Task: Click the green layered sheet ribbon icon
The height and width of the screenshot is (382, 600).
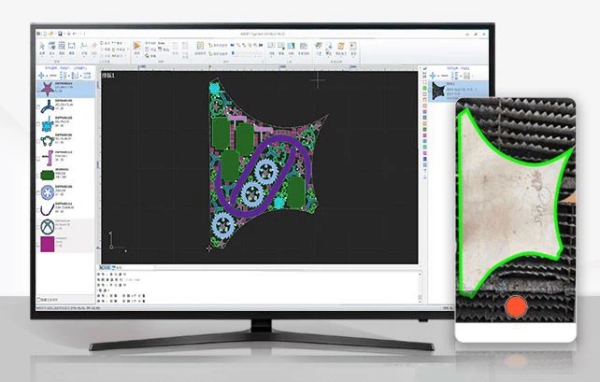Action: (318, 46)
